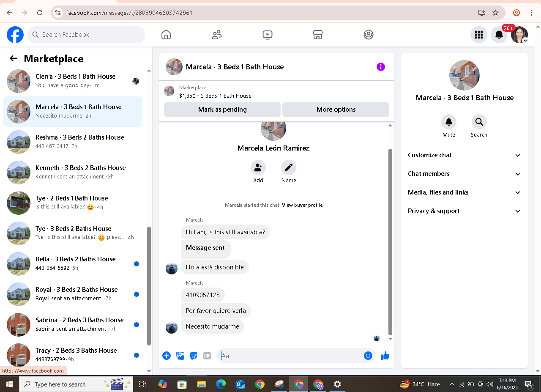Open the Chrome three-dot menu

coord(532,13)
